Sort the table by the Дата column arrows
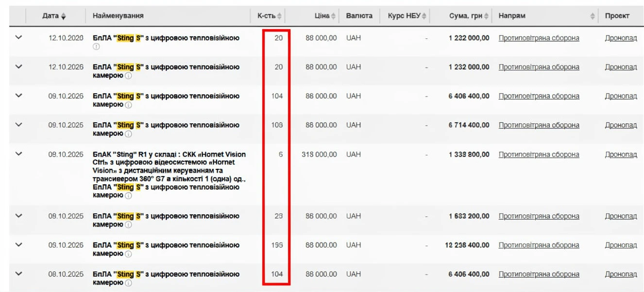Image resolution: width=644 pixels, height=292 pixels. point(64,16)
